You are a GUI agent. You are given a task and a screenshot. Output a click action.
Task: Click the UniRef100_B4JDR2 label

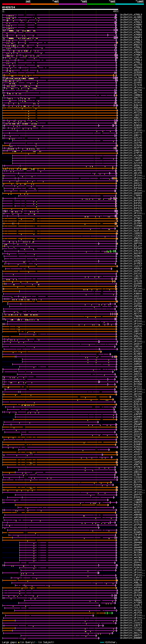131,198
